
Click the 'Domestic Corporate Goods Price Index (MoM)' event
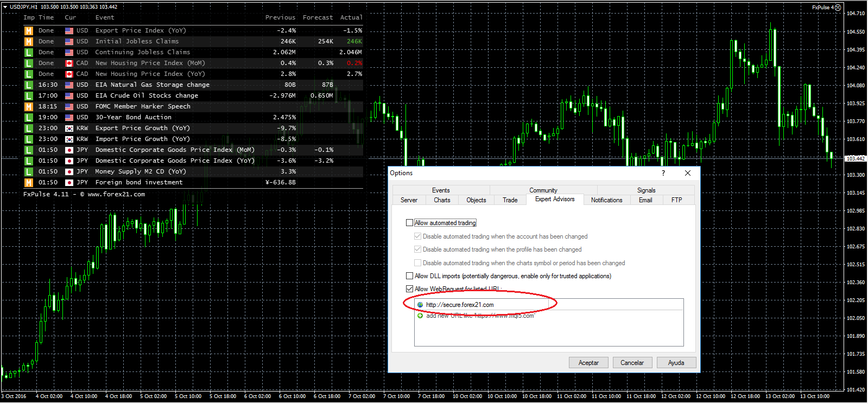[175, 150]
